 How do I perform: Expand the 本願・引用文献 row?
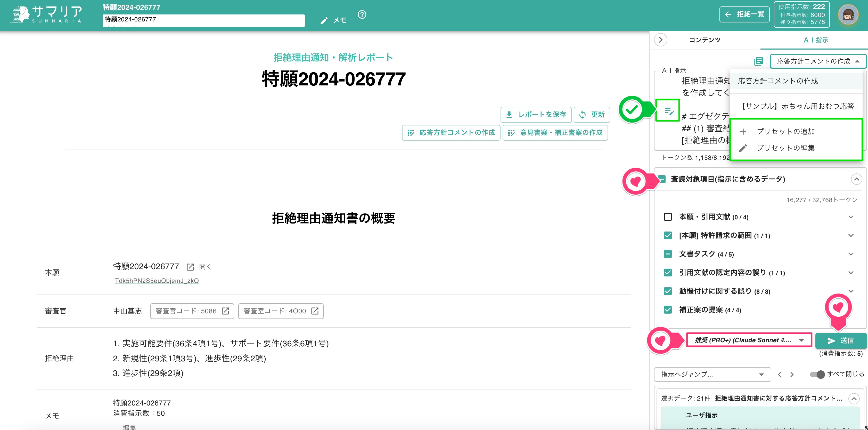coord(851,217)
